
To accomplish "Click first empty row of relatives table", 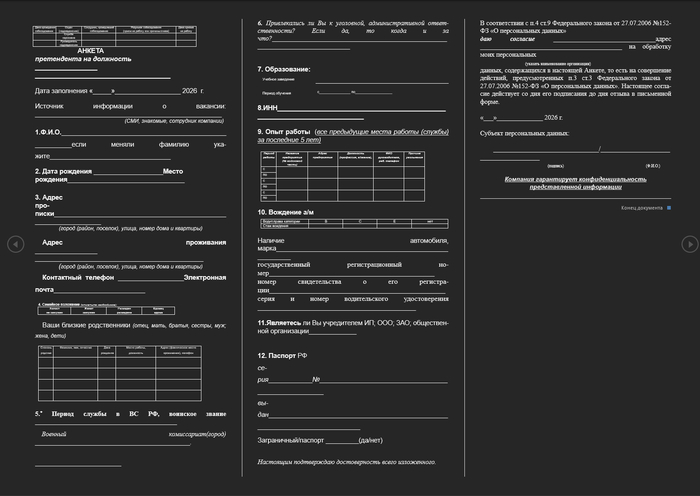I will coord(120,363).
